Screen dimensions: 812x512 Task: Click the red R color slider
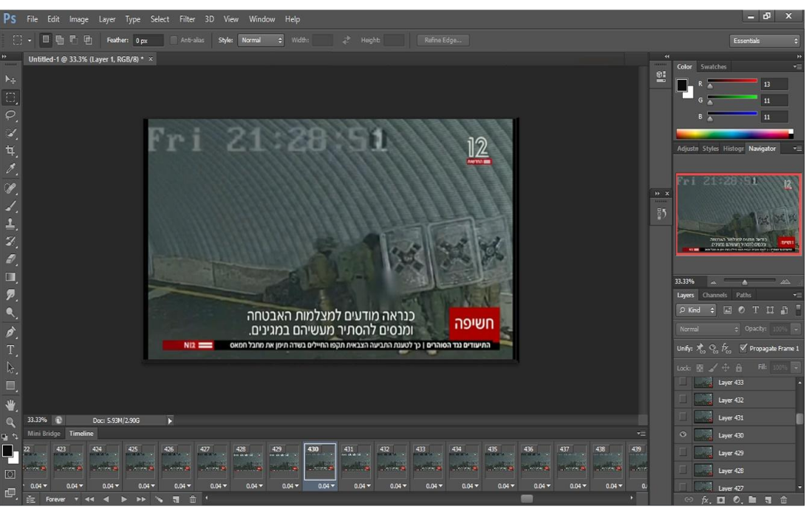pos(731,82)
